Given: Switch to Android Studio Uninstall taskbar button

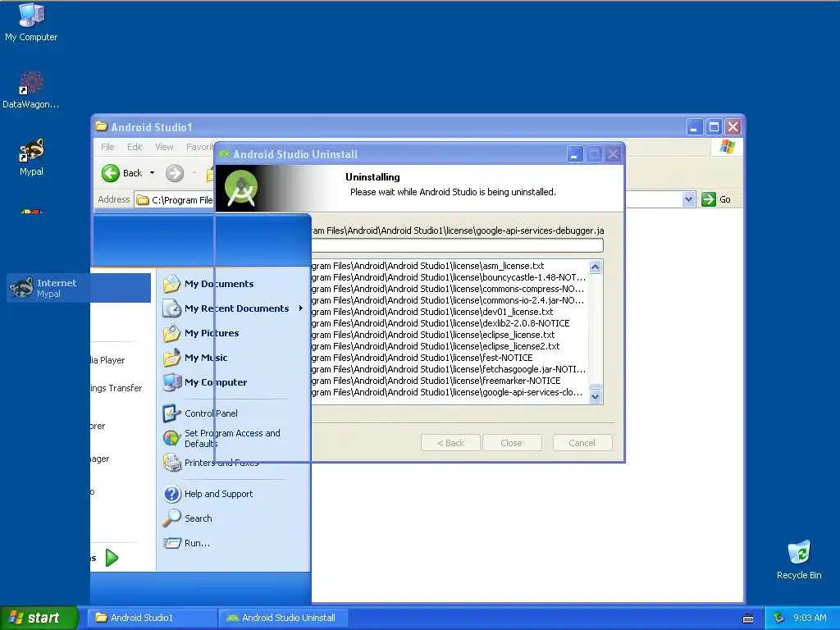Looking at the screenshot, I should (283, 618).
